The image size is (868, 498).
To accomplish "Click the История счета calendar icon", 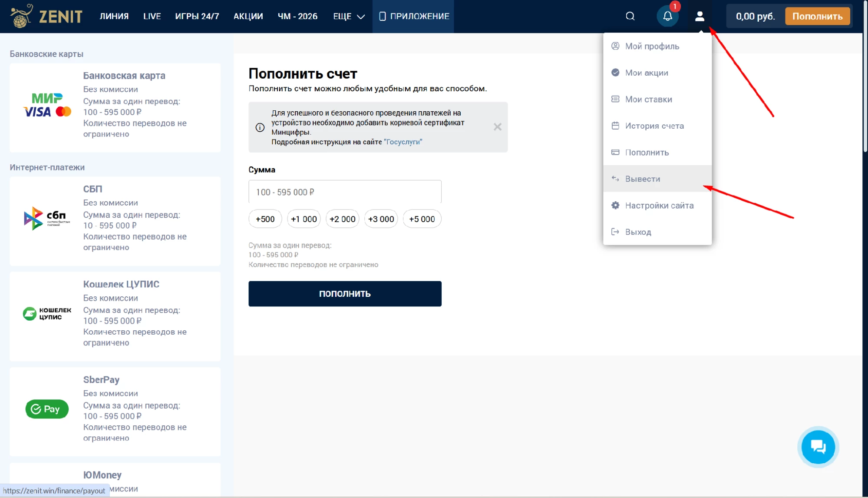I will (615, 126).
